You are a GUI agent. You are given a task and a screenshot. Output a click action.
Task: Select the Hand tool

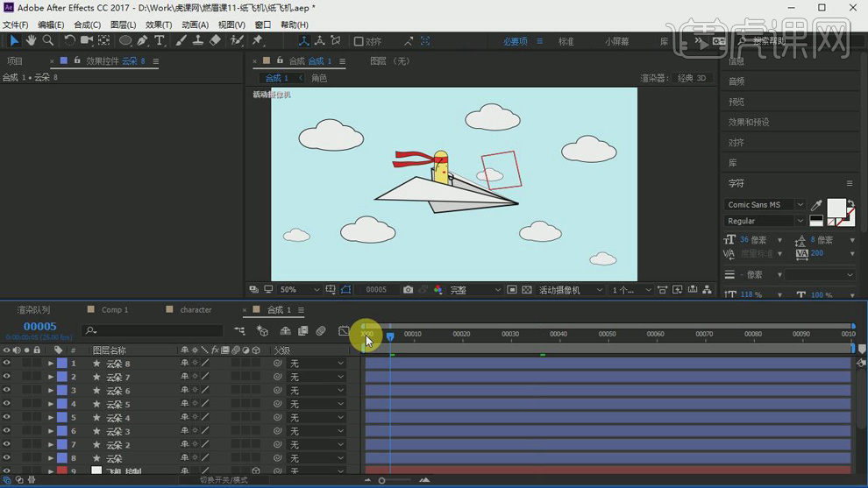31,40
